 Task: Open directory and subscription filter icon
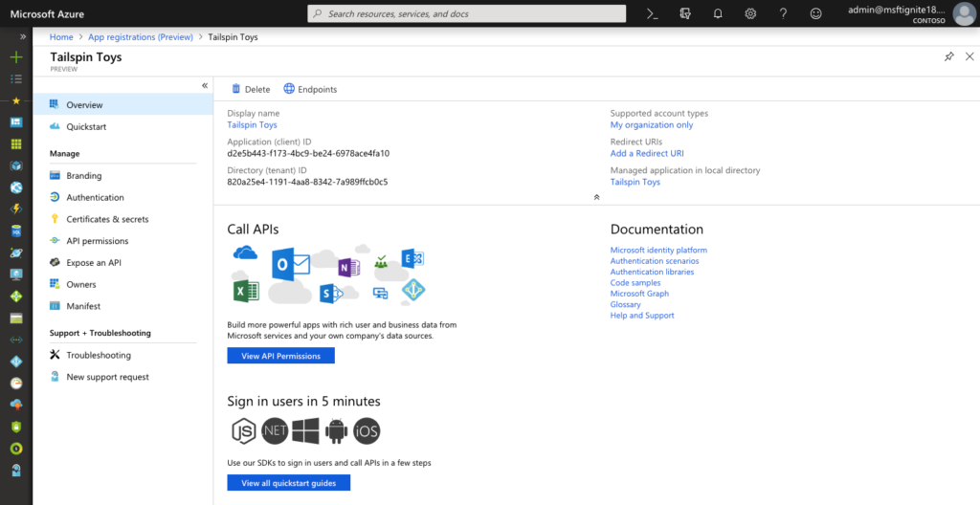[684, 13]
